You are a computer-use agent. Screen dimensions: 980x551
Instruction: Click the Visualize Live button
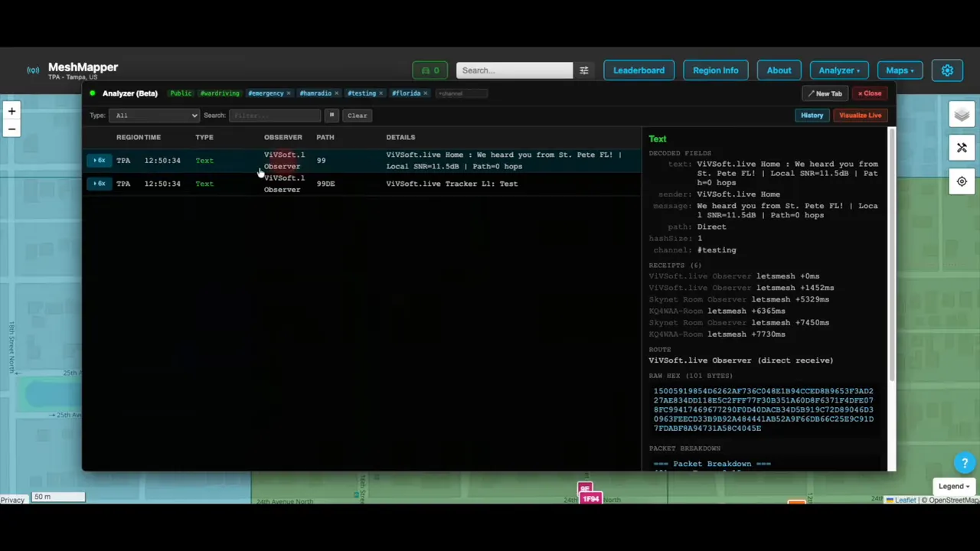[x=860, y=116]
